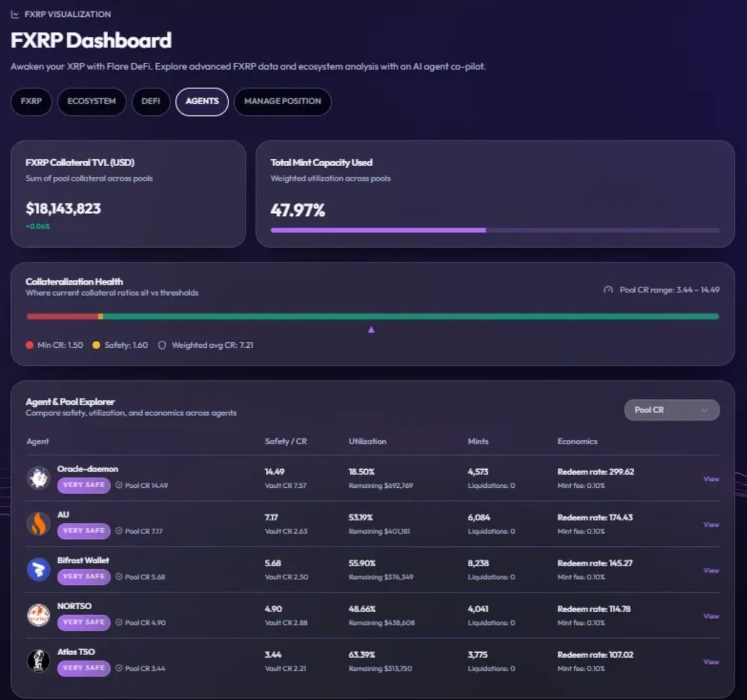Switch to the FXRP tab
The width and height of the screenshot is (747, 700).
31,101
